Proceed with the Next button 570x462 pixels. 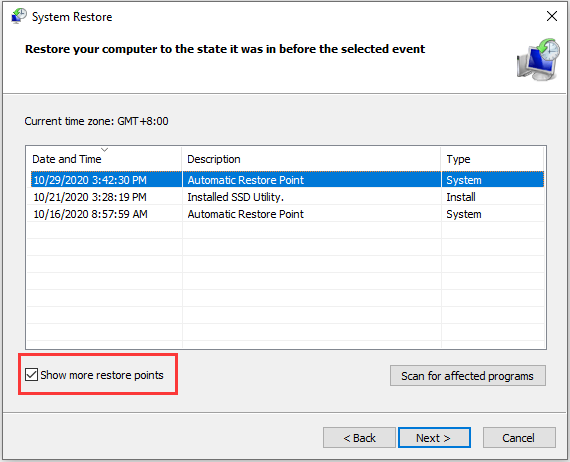[x=434, y=438]
